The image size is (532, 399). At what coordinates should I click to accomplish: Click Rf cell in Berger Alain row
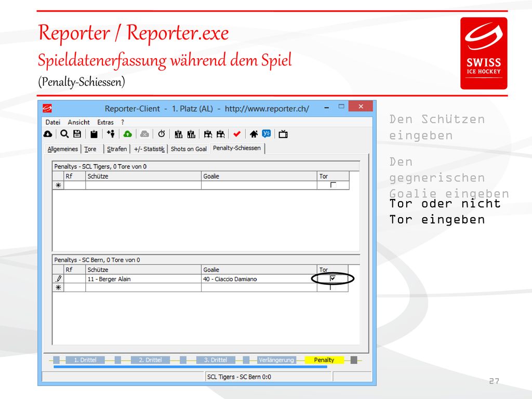tap(75, 279)
